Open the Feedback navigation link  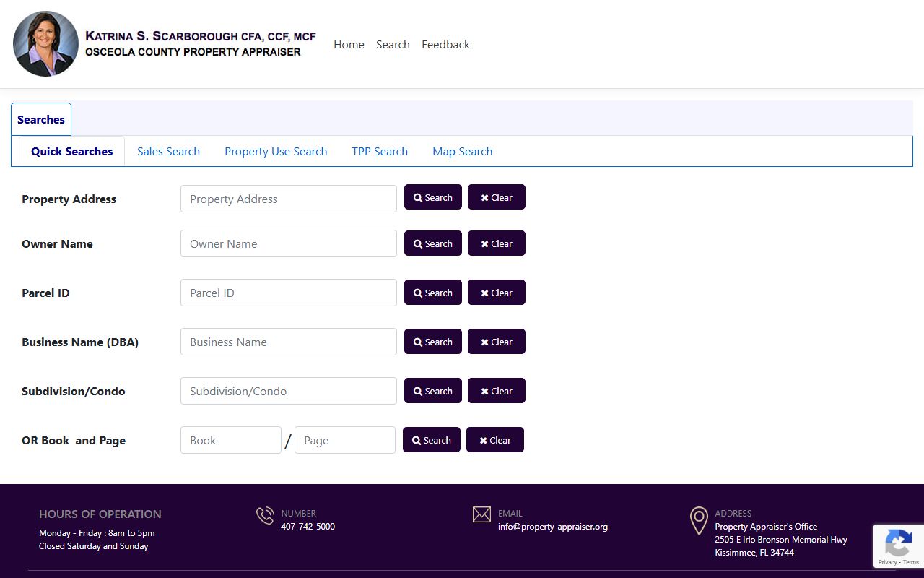445,44
